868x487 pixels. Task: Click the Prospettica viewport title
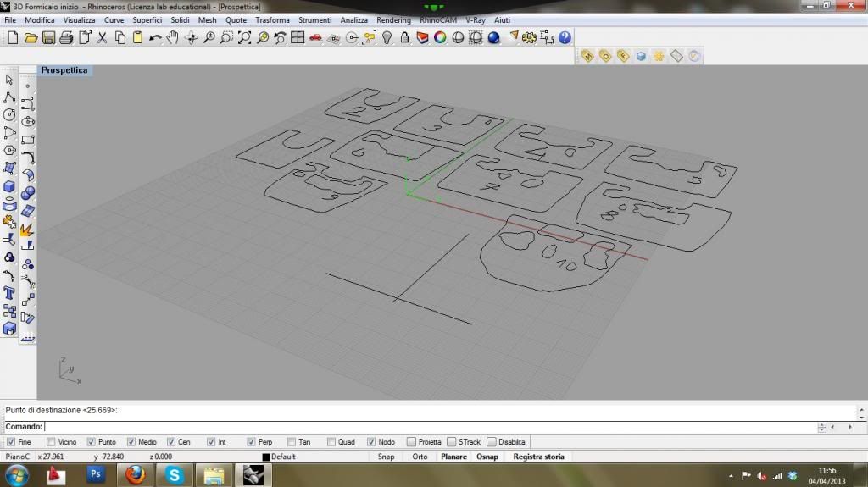(64, 70)
